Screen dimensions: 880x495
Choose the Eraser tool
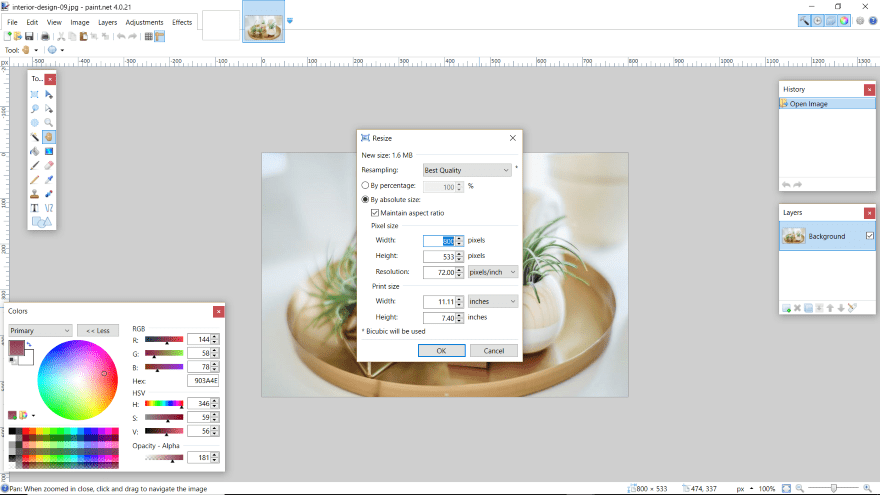(48, 165)
